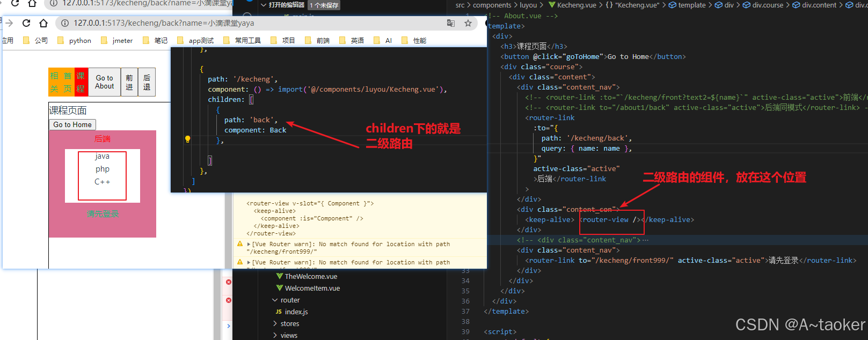Bookmark this page with the star icon

468,23
